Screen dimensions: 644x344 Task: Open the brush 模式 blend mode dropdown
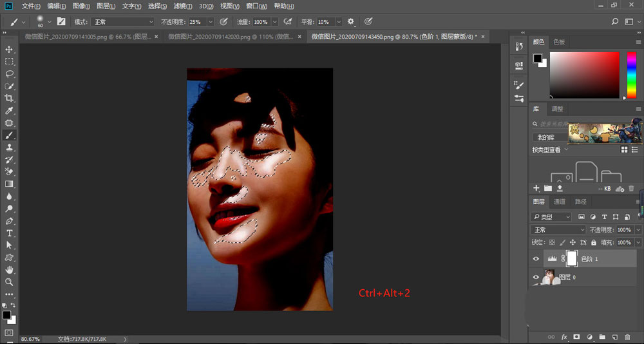[x=122, y=21]
